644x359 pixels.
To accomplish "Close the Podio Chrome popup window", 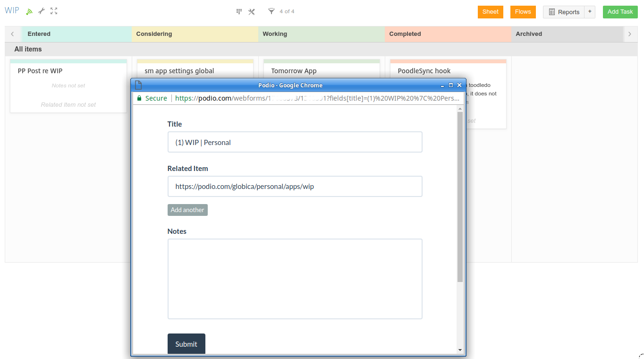I will 459,85.
